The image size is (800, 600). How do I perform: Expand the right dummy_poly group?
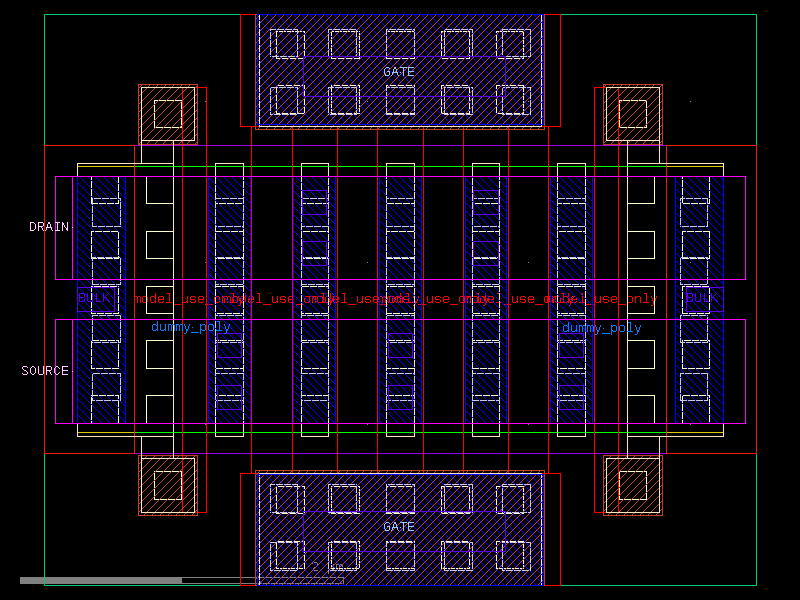click(602, 326)
